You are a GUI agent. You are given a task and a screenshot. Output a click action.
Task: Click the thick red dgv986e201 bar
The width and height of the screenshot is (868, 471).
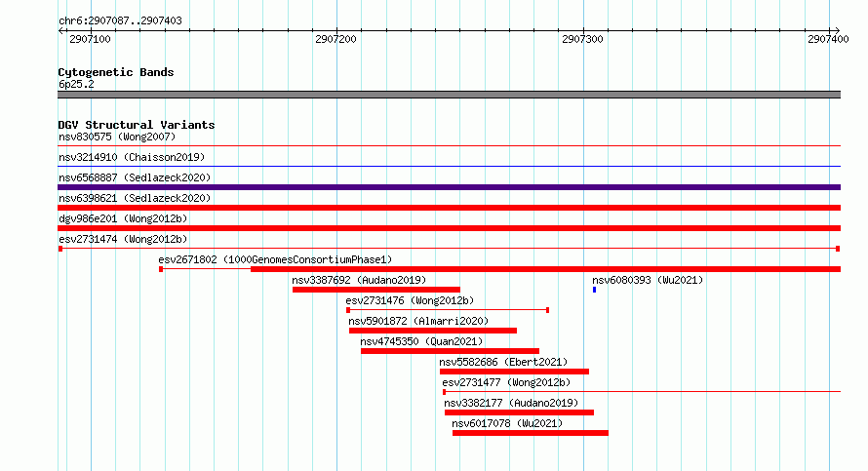click(x=449, y=228)
